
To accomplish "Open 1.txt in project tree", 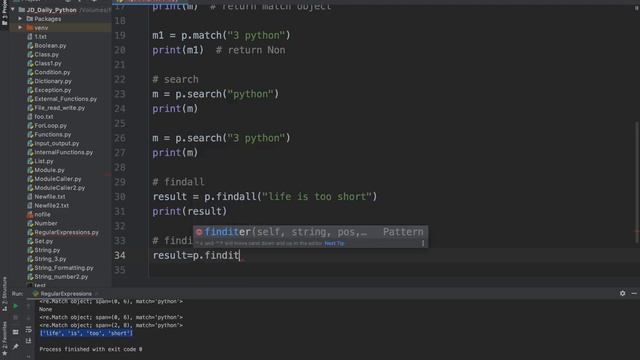I will coord(37,37).
